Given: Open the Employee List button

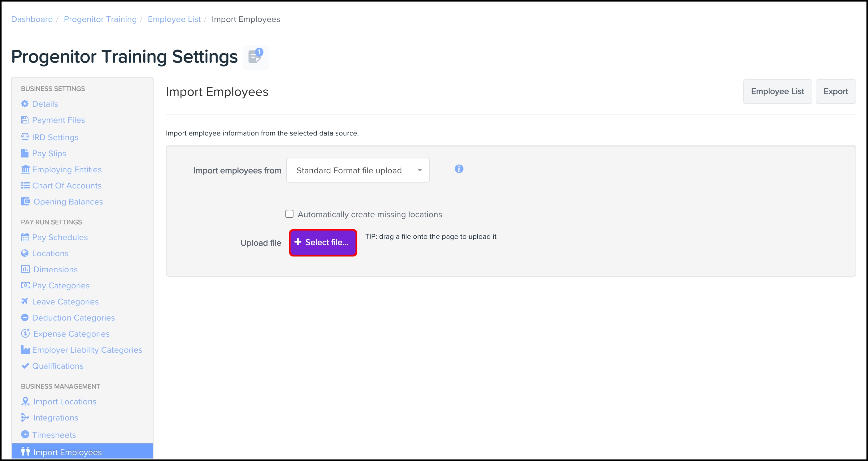Looking at the screenshot, I should pyautogui.click(x=777, y=91).
